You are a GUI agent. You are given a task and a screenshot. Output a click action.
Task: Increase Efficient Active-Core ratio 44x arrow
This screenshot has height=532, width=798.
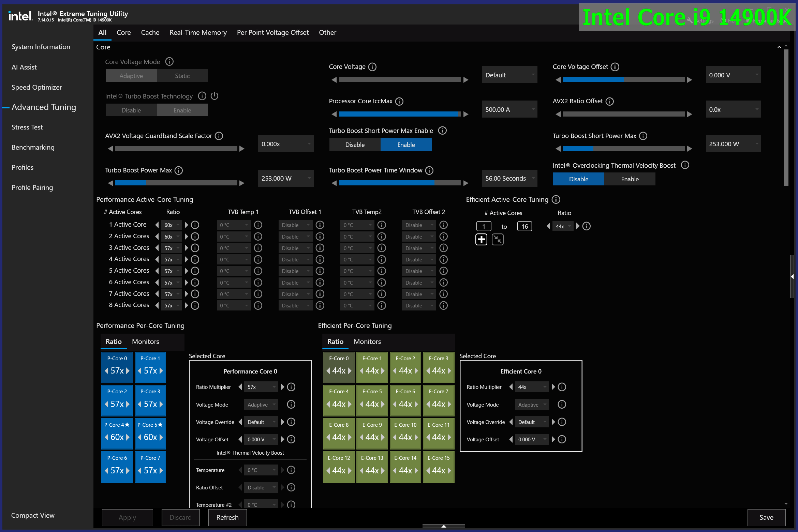point(578,226)
